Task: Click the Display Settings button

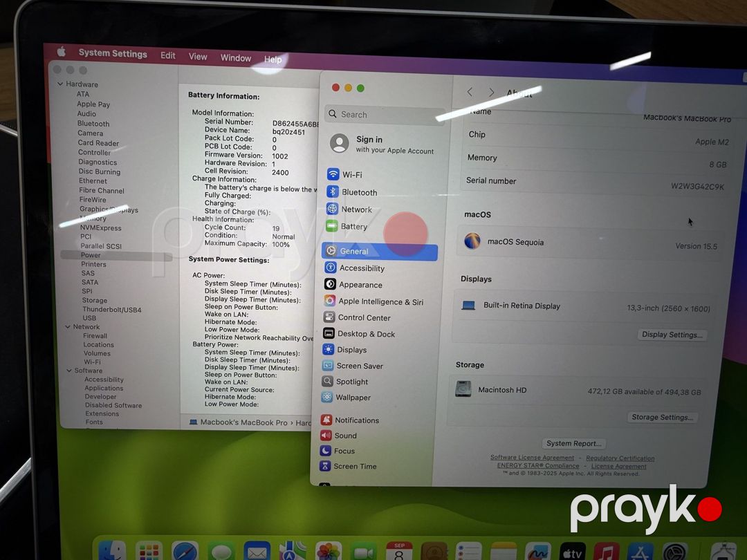Action: (x=672, y=335)
